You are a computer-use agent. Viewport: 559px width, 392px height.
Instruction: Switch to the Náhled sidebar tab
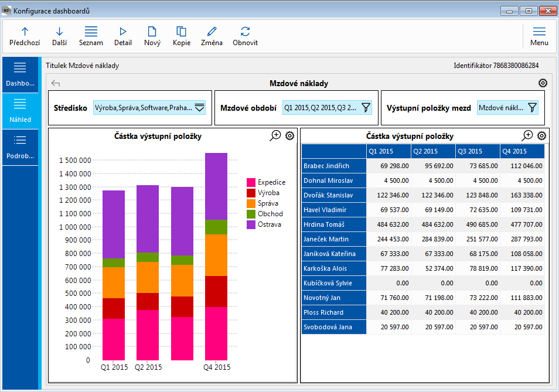(20, 111)
